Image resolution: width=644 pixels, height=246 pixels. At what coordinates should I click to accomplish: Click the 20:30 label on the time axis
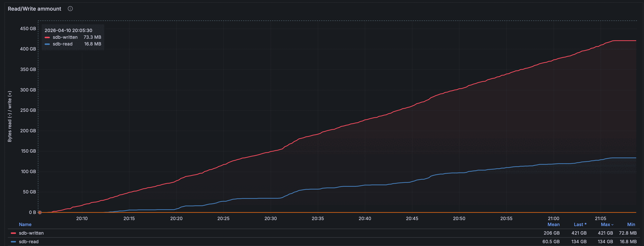coord(271,218)
